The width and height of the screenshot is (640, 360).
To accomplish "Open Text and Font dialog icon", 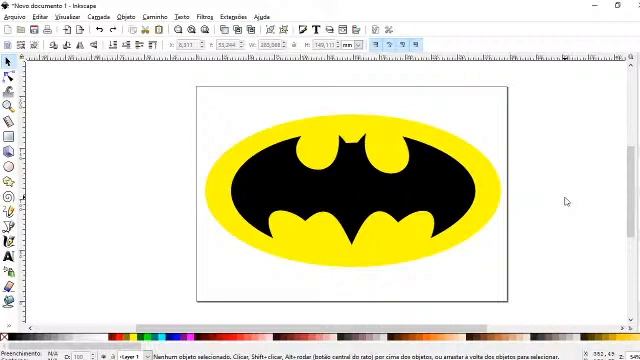I will tap(316, 29).
